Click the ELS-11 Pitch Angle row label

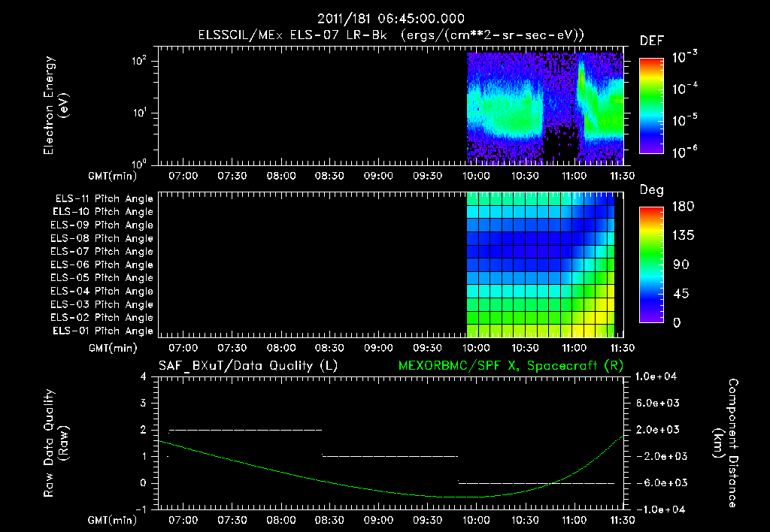point(104,199)
